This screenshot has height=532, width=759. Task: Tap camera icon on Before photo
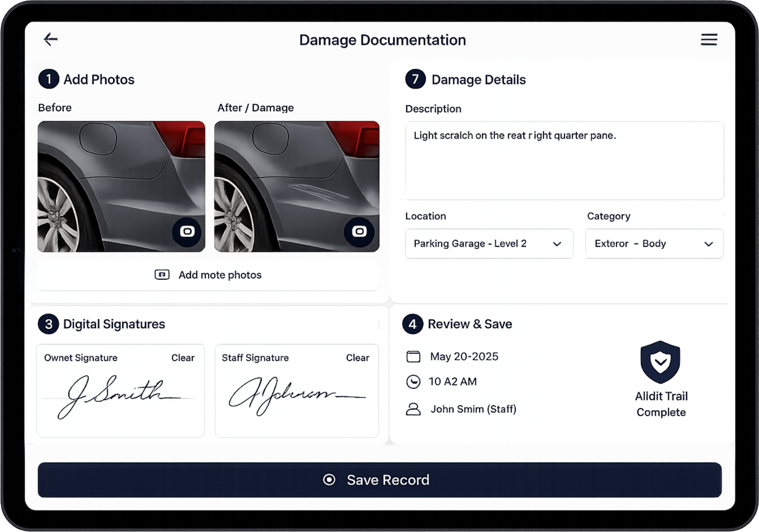click(187, 232)
